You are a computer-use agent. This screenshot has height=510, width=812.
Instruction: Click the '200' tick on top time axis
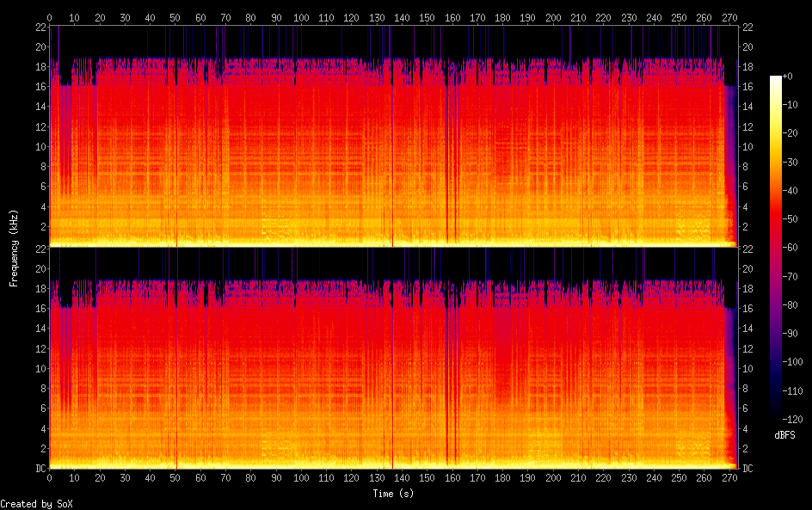pos(553,17)
